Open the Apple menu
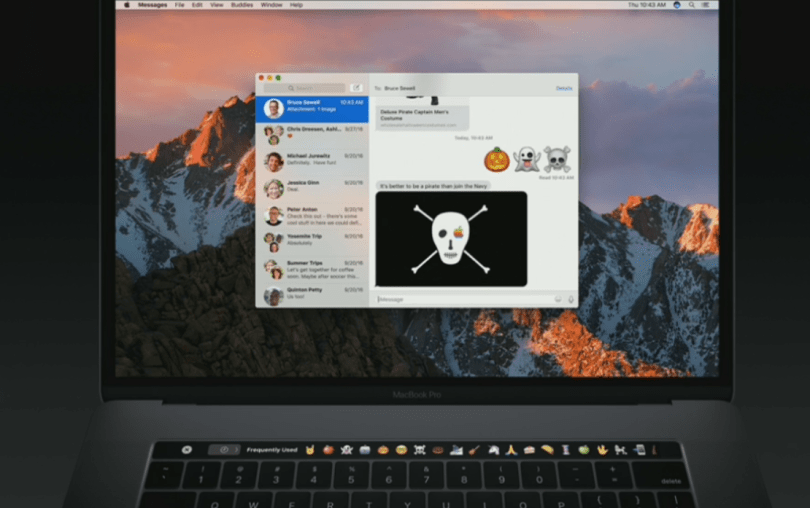Screen dimensions: 810x508 [126, 5]
